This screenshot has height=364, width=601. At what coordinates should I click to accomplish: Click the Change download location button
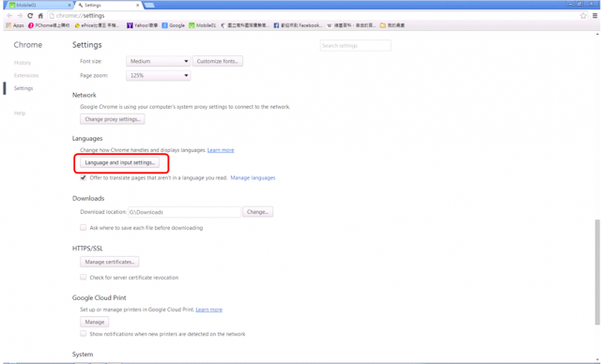coord(257,212)
